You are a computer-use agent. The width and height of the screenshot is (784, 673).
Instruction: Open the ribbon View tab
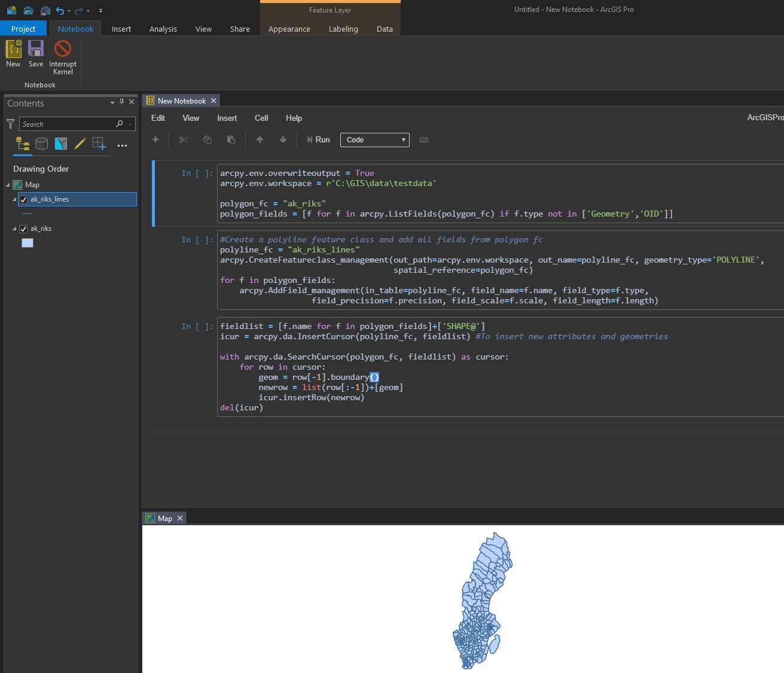204,29
